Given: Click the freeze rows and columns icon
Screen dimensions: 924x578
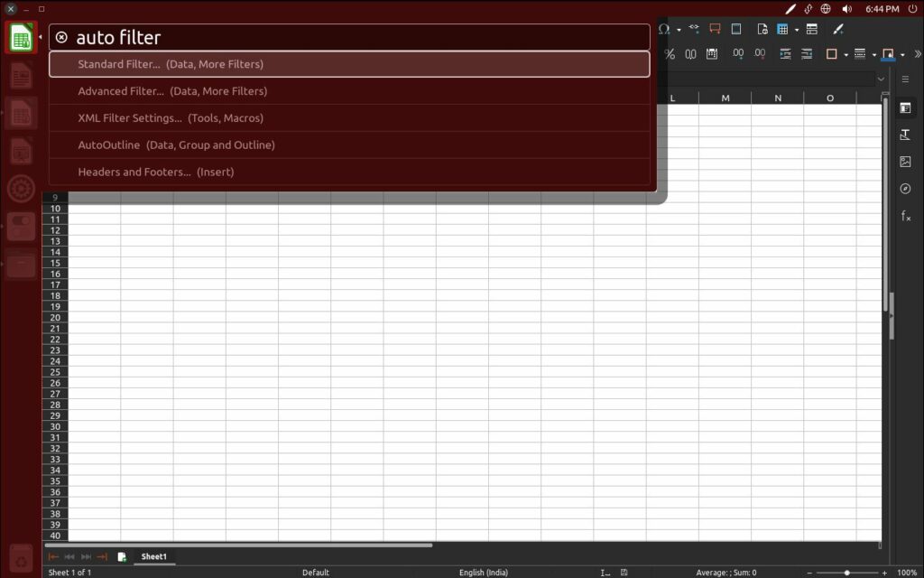Looking at the screenshot, I should [782, 29].
